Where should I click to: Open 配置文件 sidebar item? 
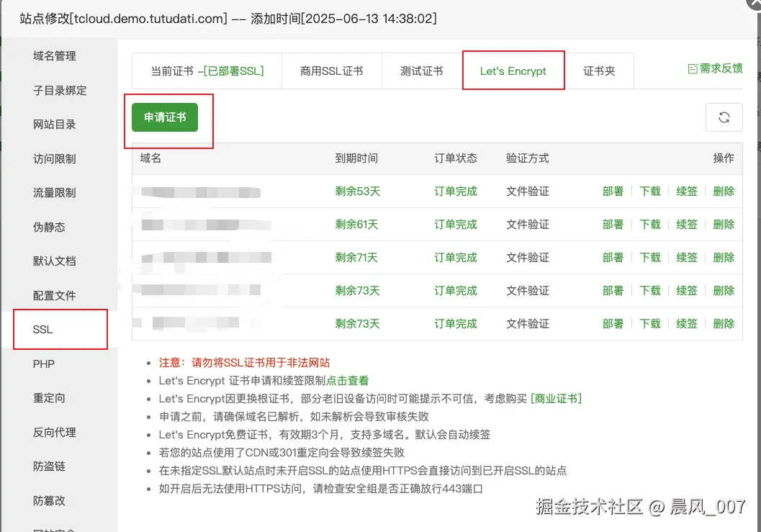(55, 296)
